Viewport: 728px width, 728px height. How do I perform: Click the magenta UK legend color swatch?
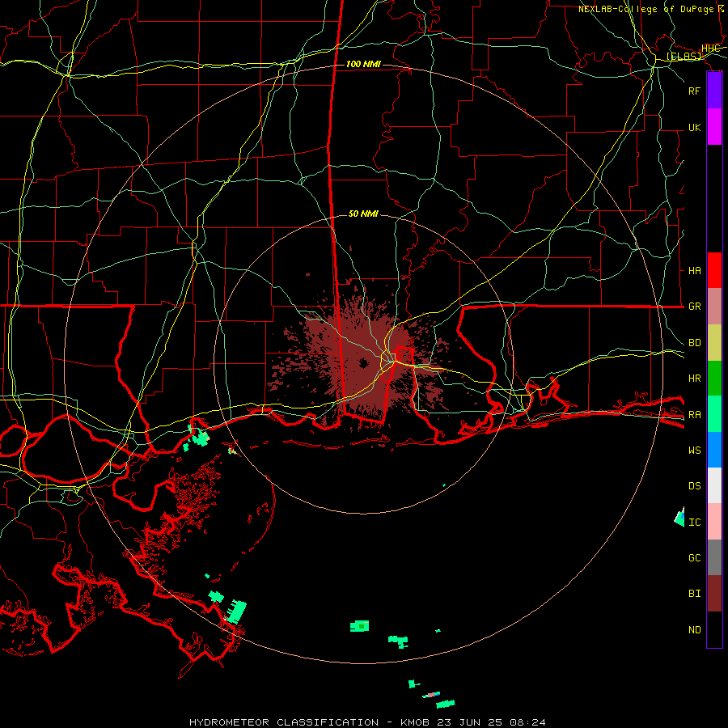(714, 127)
